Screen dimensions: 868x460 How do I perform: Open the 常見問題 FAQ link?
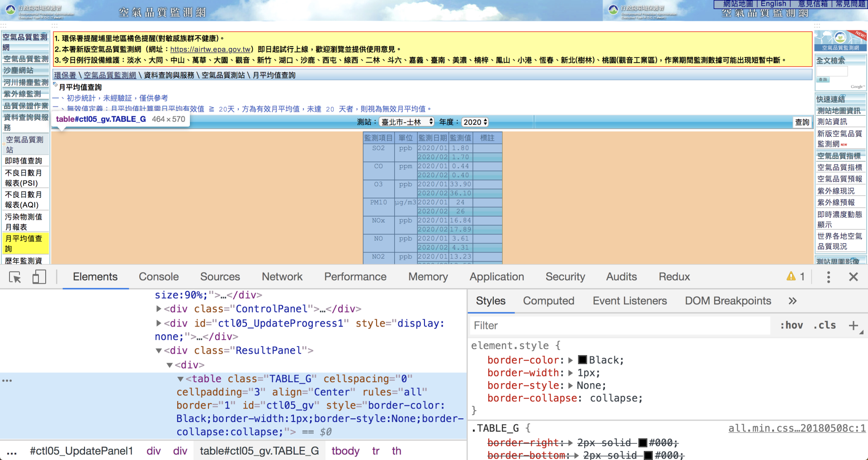point(850,4)
